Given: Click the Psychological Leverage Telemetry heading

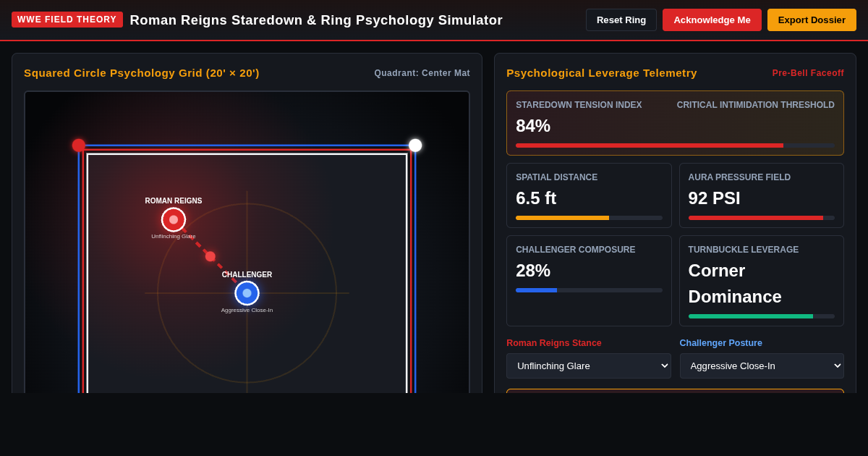Looking at the screenshot, I should click(x=602, y=73).
